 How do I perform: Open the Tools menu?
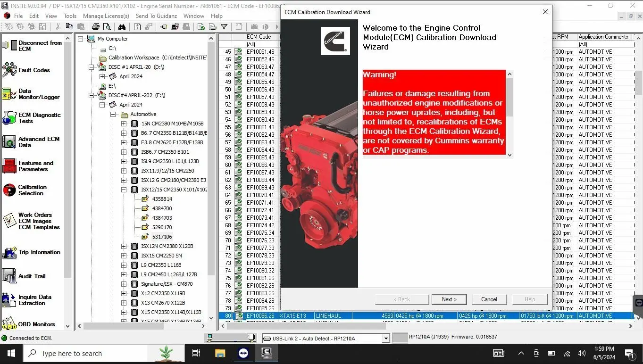tap(70, 16)
